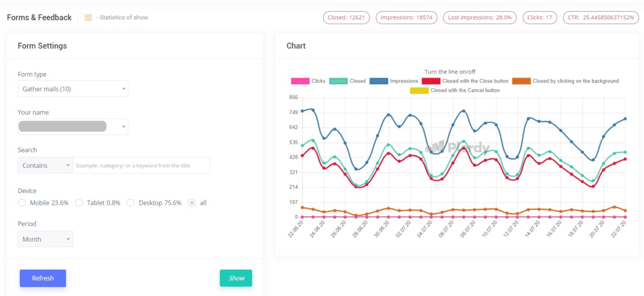Open the Contains search filter dropdown
The image size is (644, 296).
pos(45,165)
